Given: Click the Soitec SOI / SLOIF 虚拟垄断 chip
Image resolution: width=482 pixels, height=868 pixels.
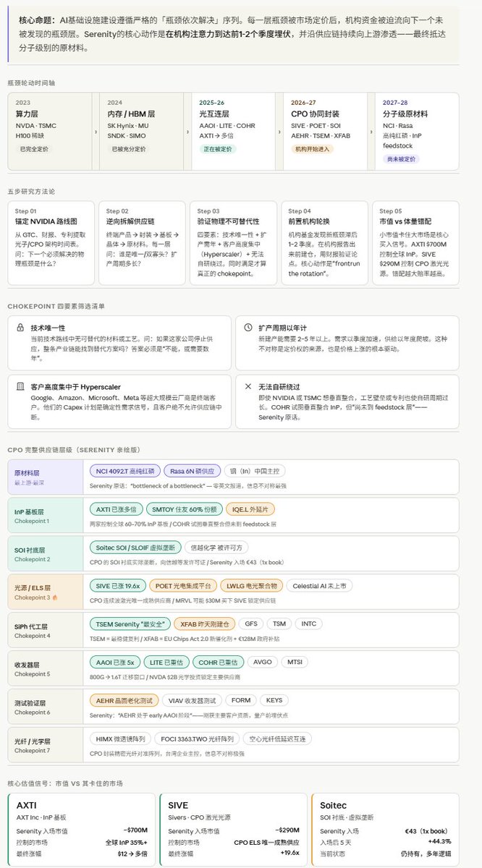Looking at the screenshot, I should coord(136,548).
